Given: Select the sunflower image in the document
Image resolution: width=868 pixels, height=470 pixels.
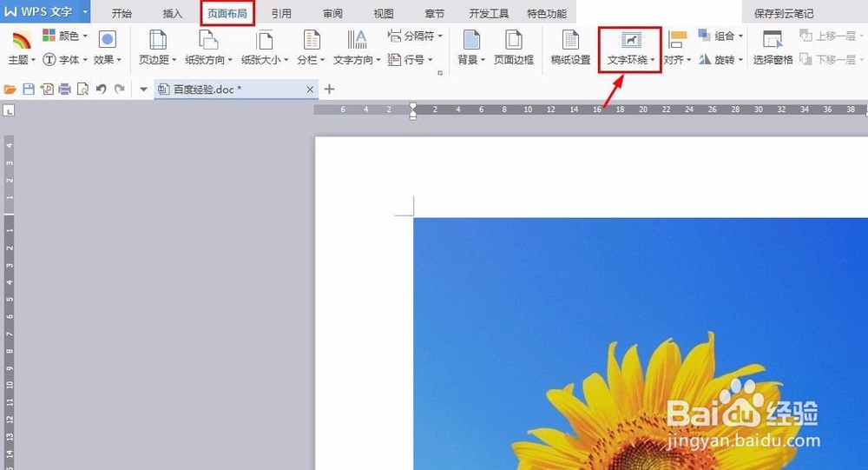Looking at the screenshot, I should click(x=641, y=344).
